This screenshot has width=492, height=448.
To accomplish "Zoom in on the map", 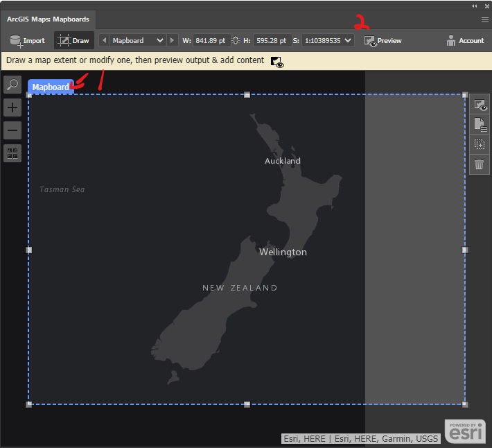I will click(x=12, y=107).
